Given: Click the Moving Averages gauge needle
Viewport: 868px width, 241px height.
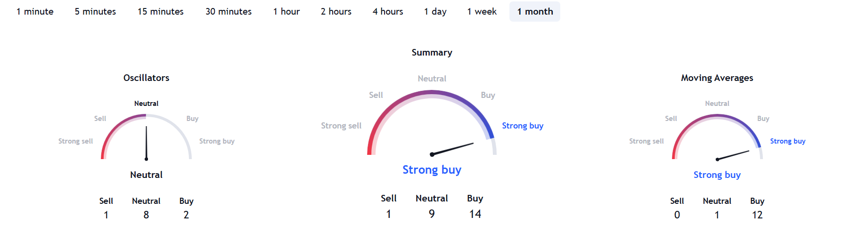Looking at the screenshot, I should tap(733, 155).
